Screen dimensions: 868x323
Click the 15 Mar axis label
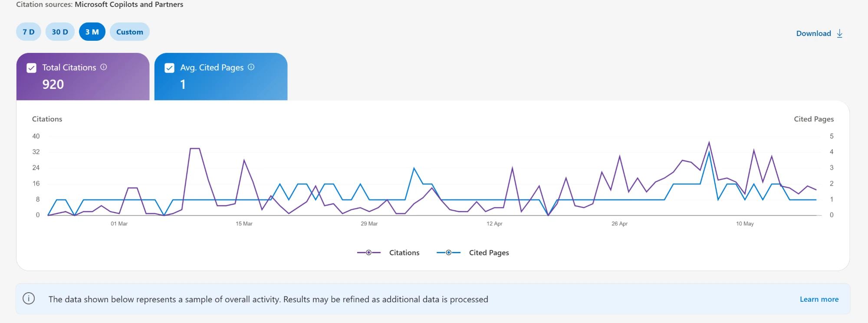pyautogui.click(x=244, y=224)
